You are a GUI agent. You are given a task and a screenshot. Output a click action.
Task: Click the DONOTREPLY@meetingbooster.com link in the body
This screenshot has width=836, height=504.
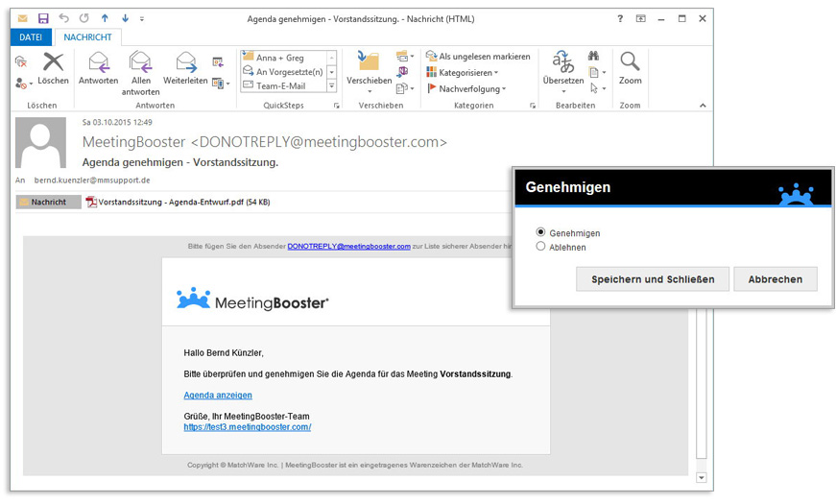348,247
